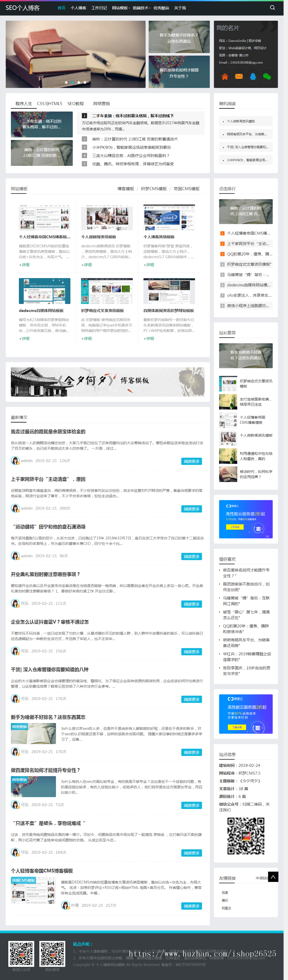Image resolution: width=288 pixels, height=980 pixels.
Task: Select the fourth carousel dot
Action: click(x=85, y=82)
